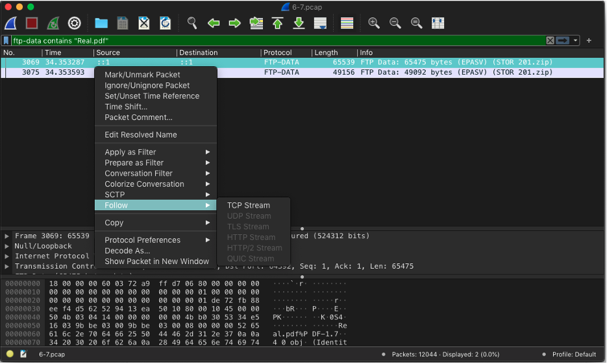This screenshot has height=364, width=607.
Task: Stop capturing packets with the red square
Action: 32,23
